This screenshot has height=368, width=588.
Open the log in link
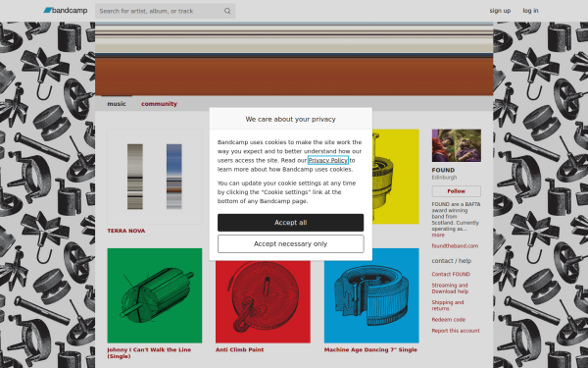(530, 11)
